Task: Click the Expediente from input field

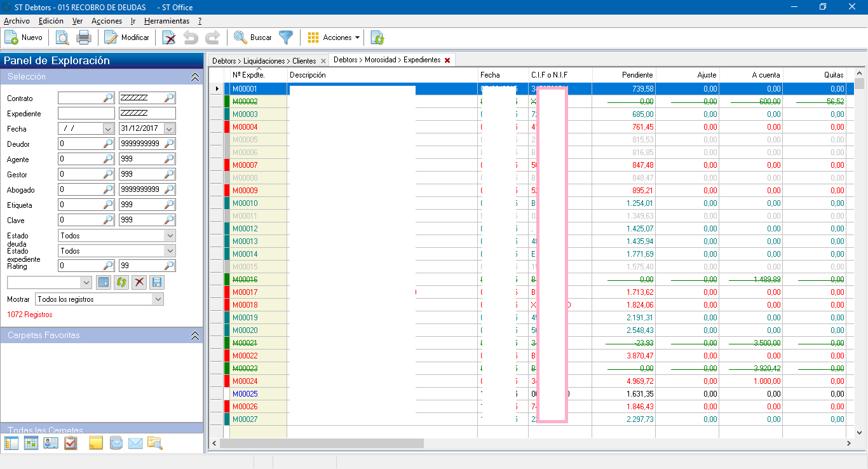Action: 86,113
